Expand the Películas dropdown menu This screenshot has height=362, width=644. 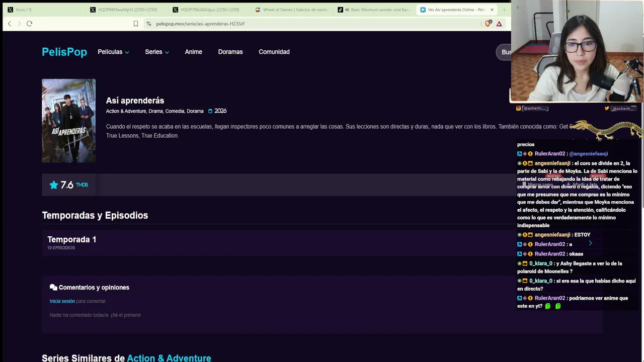(113, 52)
